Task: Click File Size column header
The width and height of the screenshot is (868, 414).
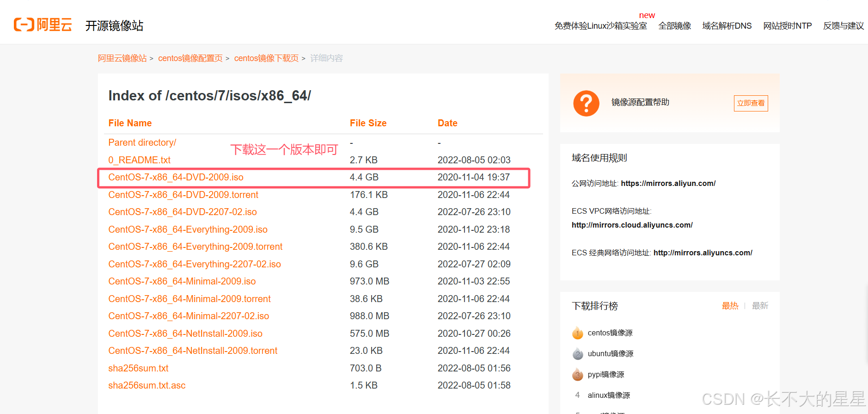Action: 368,123
